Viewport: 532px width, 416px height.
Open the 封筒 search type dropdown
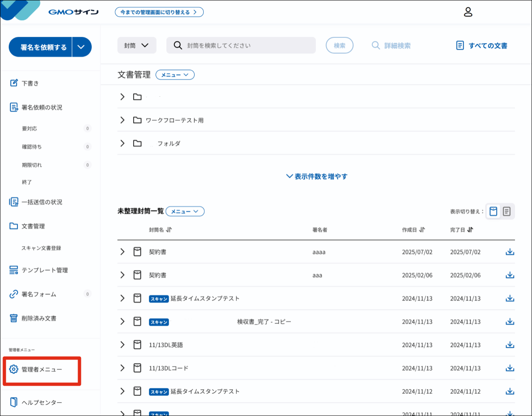pos(137,46)
